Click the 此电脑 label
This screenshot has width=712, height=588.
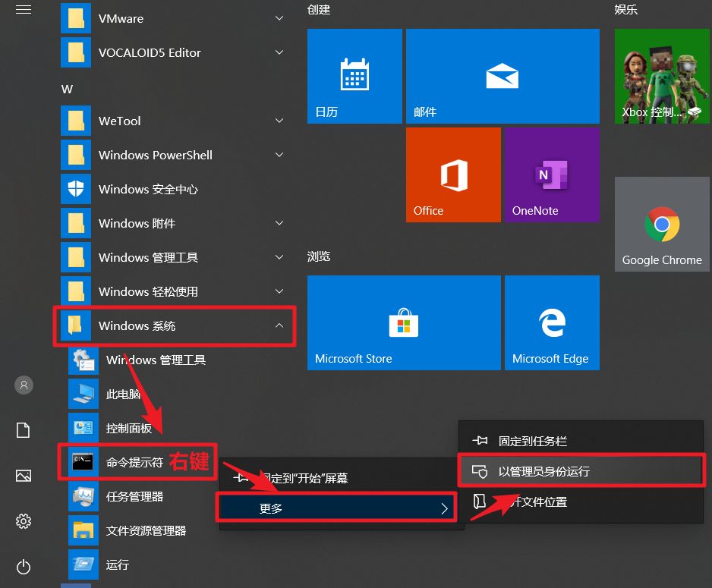click(123, 395)
